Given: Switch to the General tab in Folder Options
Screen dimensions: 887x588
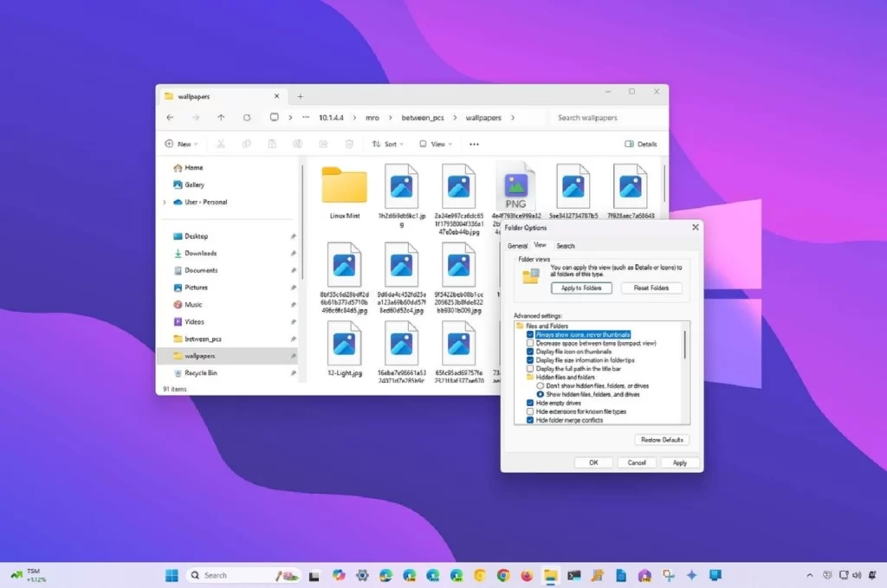Looking at the screenshot, I should point(517,246).
